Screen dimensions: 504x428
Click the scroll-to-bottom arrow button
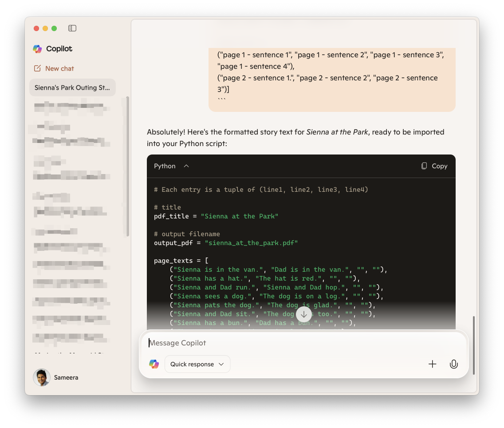tap(304, 314)
